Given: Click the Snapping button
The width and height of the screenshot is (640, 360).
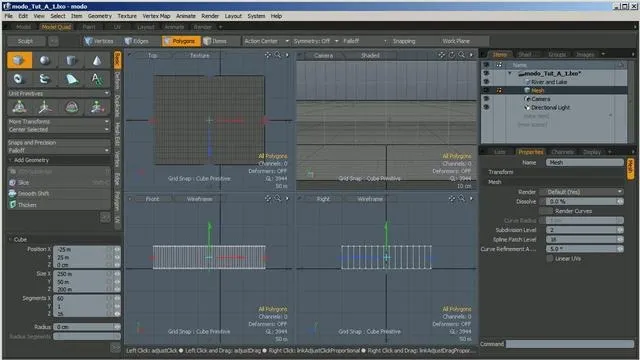Looking at the screenshot, I should tap(404, 41).
